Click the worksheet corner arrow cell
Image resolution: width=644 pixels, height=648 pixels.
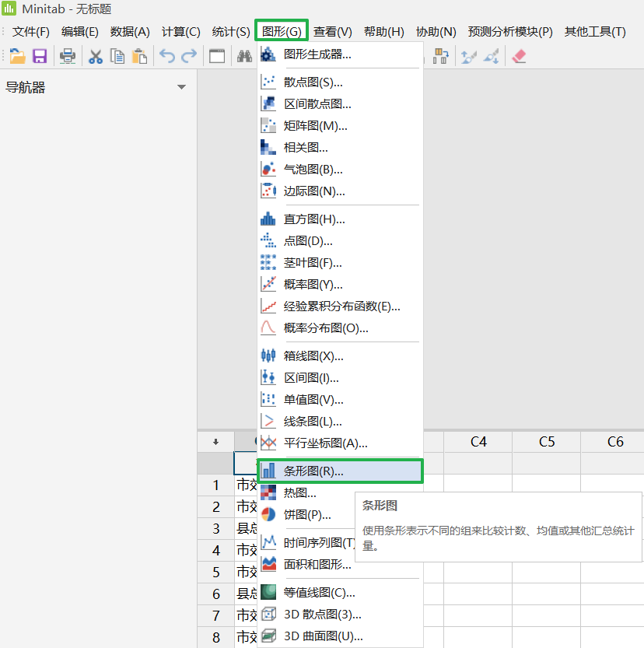click(215, 441)
